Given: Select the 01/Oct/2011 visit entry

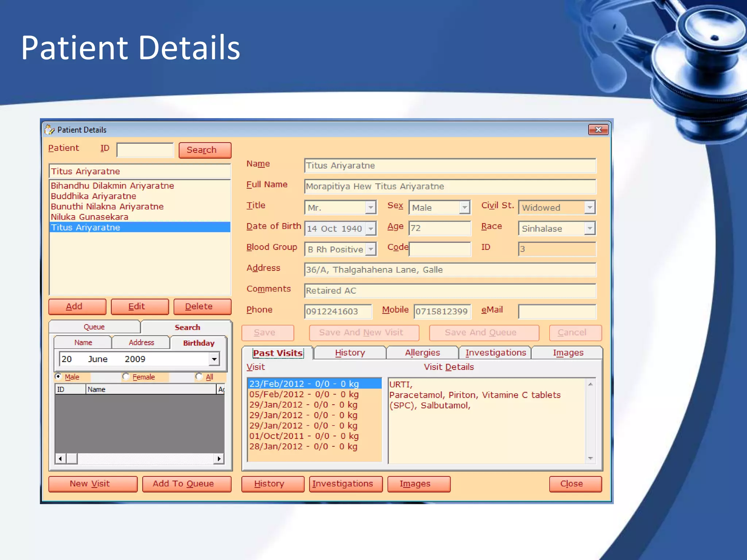Looking at the screenshot, I should tap(314, 436).
